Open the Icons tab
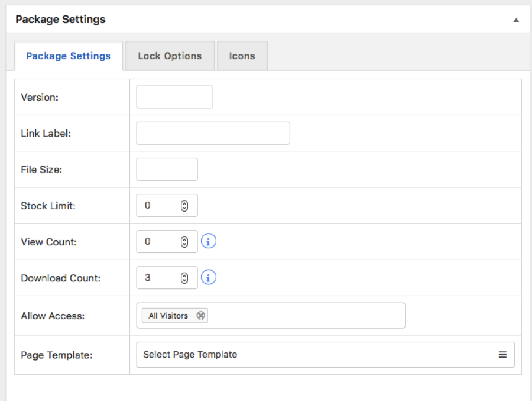 point(242,56)
